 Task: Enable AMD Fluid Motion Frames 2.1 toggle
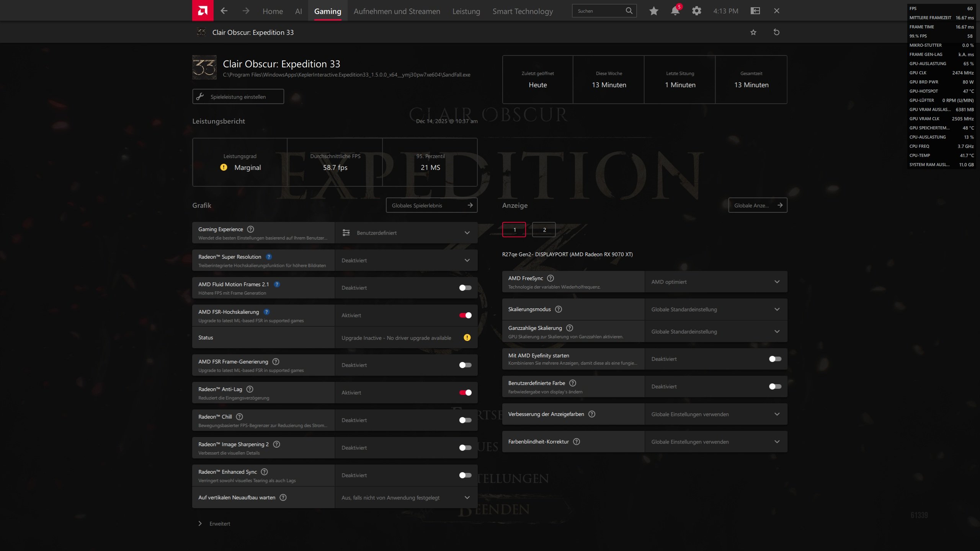point(465,288)
